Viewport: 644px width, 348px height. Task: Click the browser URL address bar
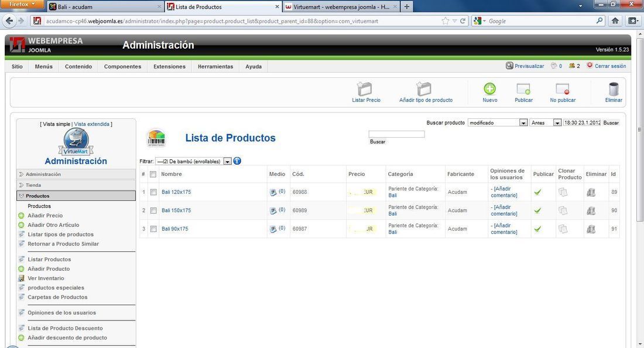[x=242, y=21]
